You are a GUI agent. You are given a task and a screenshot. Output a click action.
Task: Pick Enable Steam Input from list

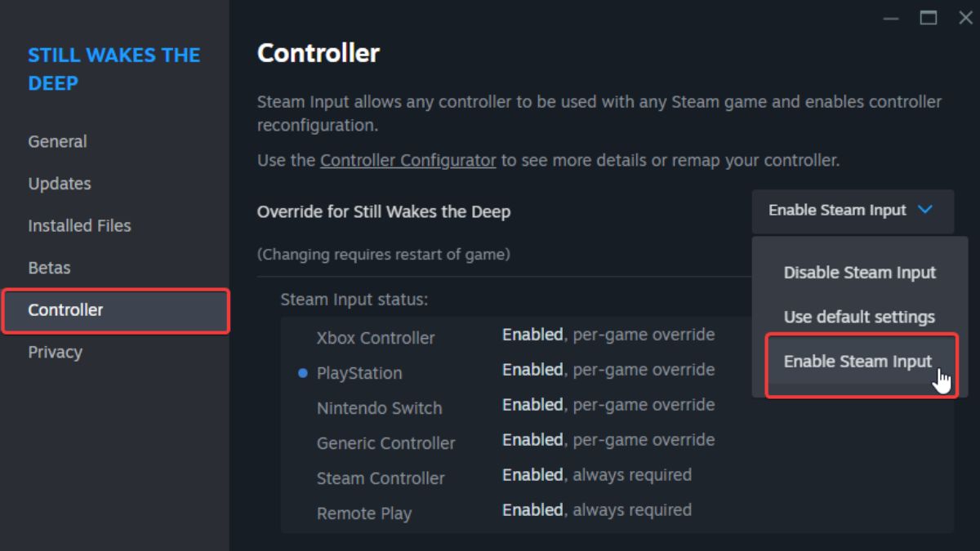[x=859, y=362]
